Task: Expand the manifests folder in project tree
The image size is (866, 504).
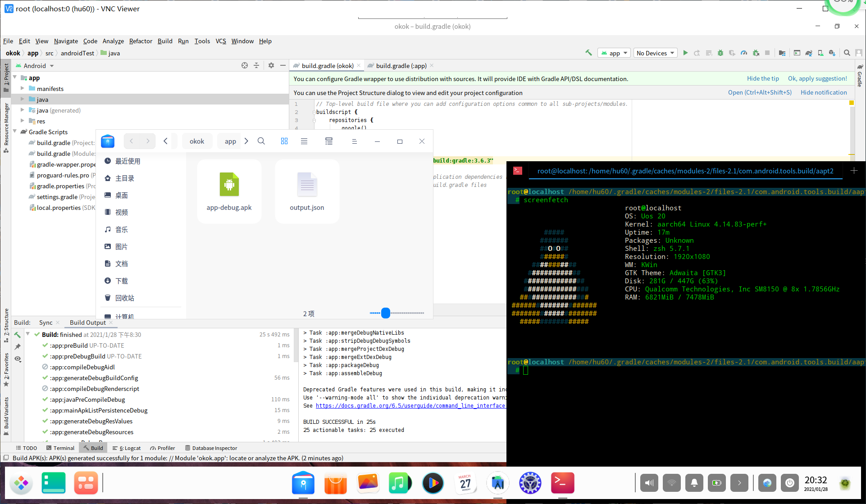Action: [23, 88]
